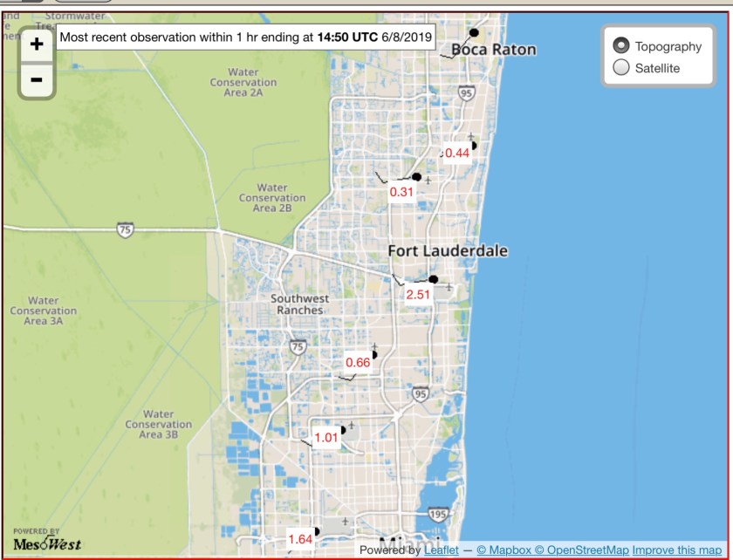Select the 1.64 station reading near Miami

tap(300, 539)
